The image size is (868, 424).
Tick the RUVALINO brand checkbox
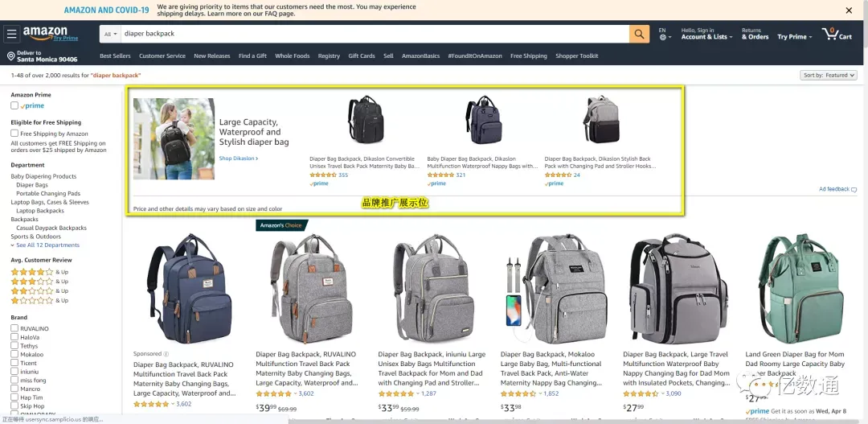[14, 328]
